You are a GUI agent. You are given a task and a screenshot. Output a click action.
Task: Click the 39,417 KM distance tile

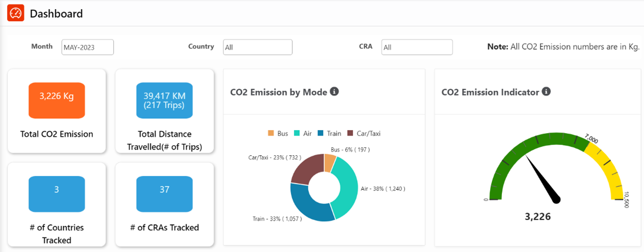pyautogui.click(x=164, y=100)
